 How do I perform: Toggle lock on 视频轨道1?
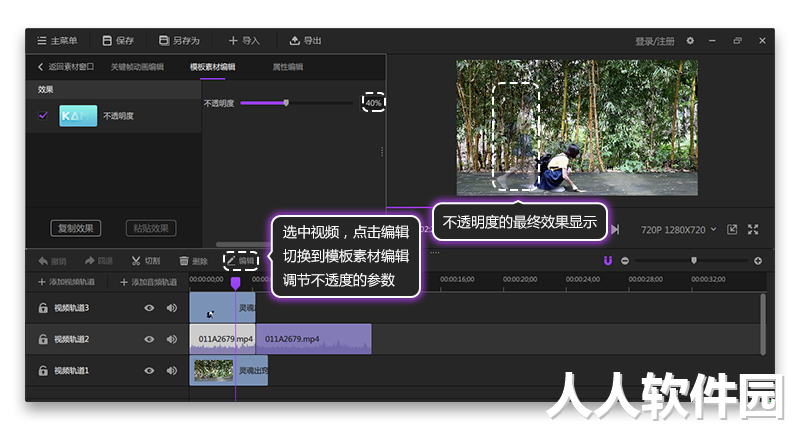tap(43, 371)
